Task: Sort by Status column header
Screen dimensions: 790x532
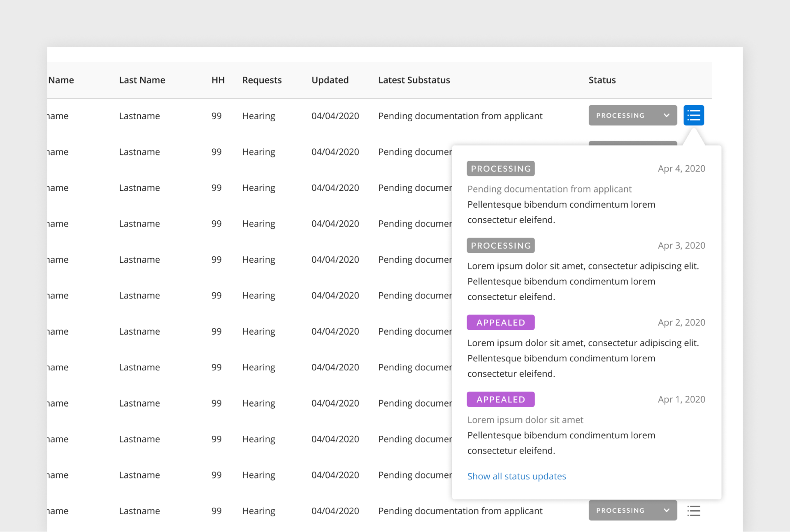Action: tap(602, 80)
